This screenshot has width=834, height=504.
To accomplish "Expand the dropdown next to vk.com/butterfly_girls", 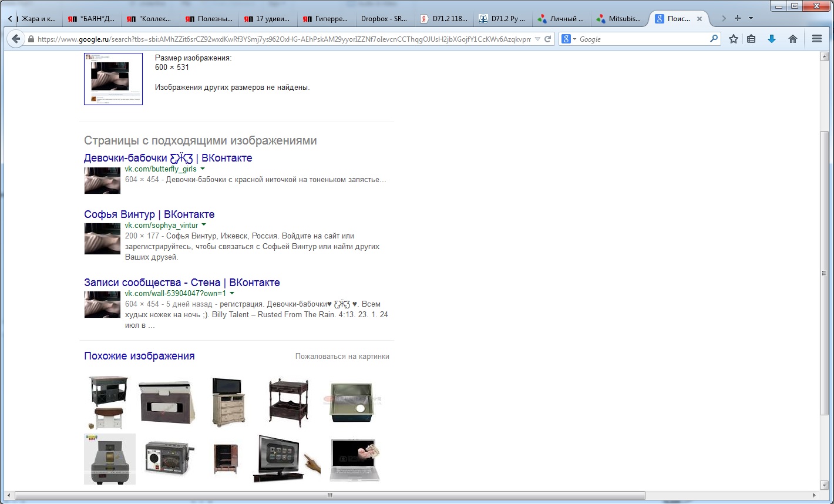I will coord(203,169).
